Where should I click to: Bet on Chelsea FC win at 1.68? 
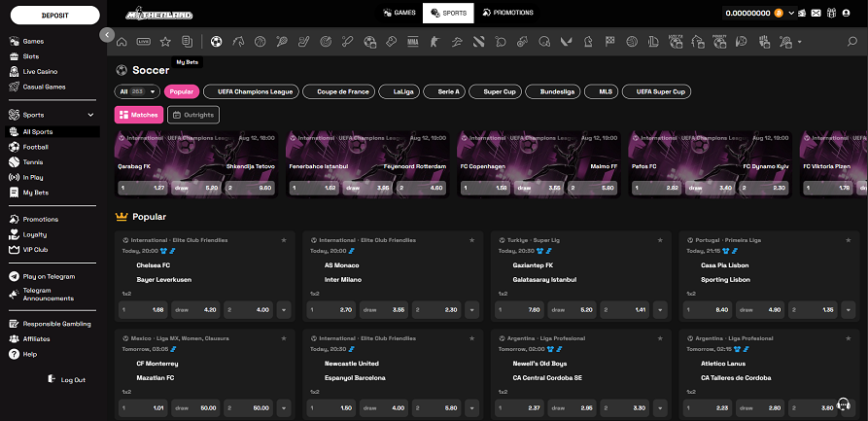coord(144,310)
